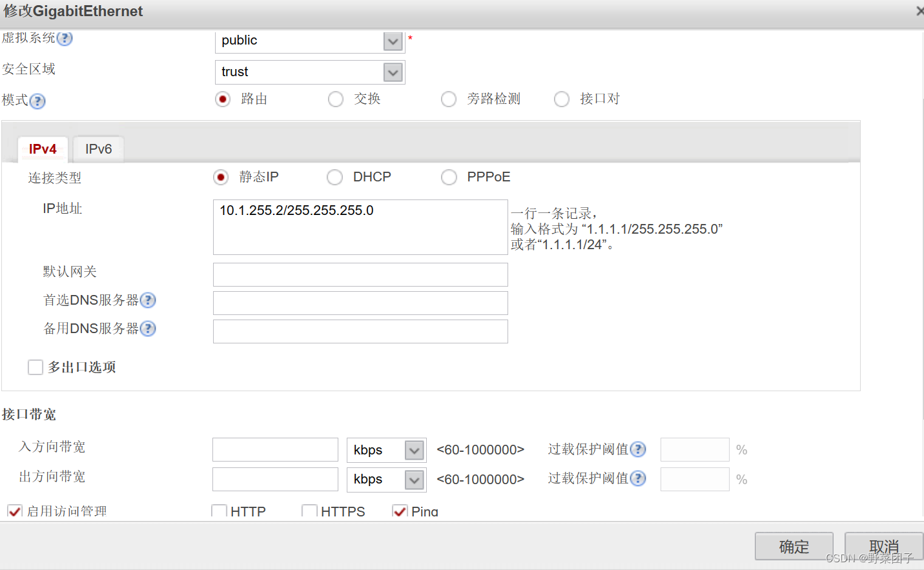The height and width of the screenshot is (570, 924).
Task: Choose PPPoE connection type
Action: pyautogui.click(x=449, y=178)
